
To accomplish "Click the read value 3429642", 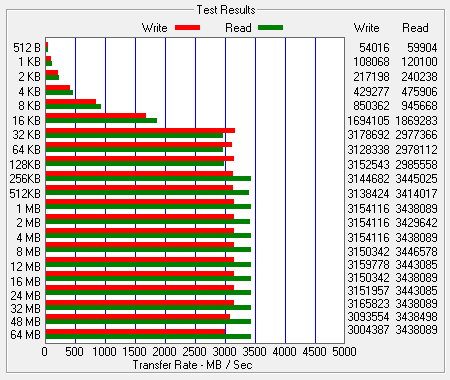I will click(x=416, y=222).
